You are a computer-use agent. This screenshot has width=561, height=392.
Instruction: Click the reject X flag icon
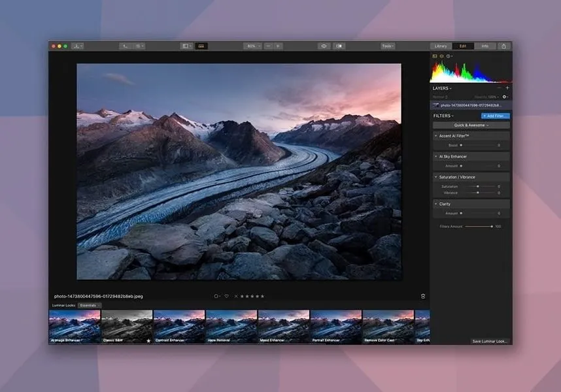[x=236, y=296]
